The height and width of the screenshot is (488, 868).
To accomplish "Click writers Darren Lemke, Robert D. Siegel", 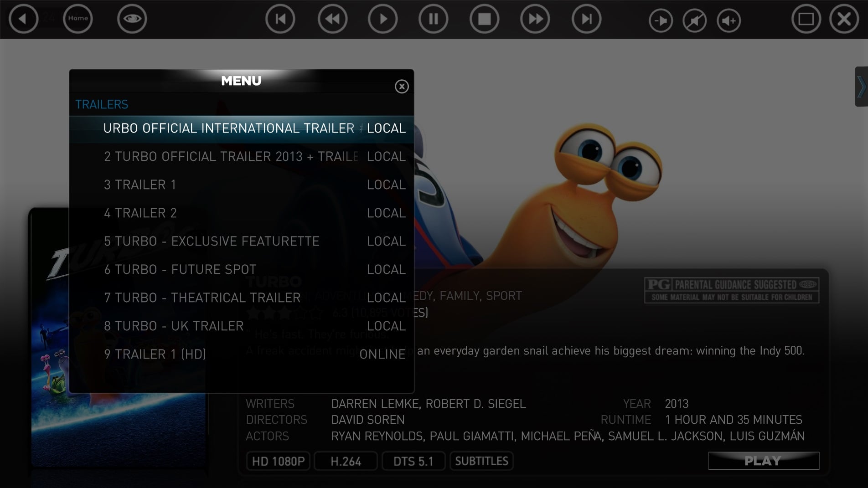I will point(429,404).
